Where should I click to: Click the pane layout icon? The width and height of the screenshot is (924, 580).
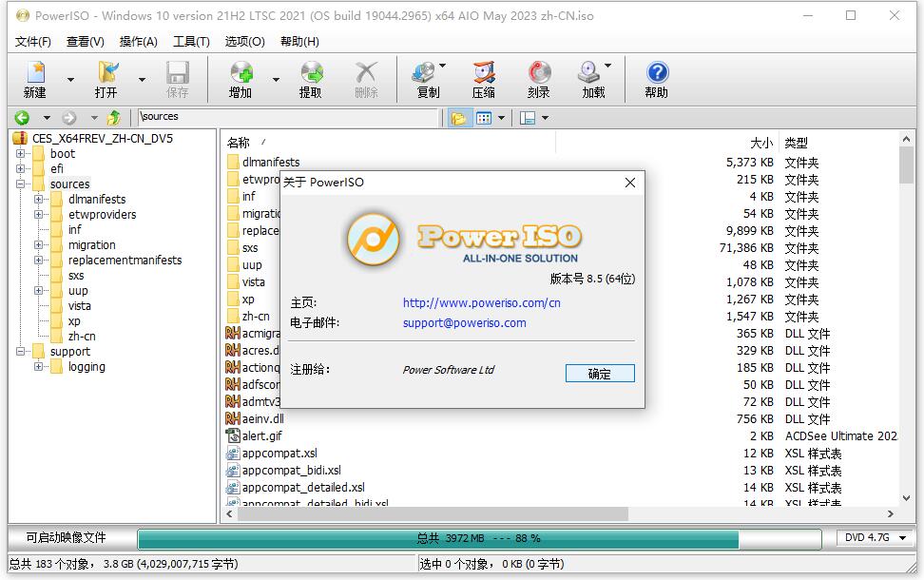pos(528,119)
